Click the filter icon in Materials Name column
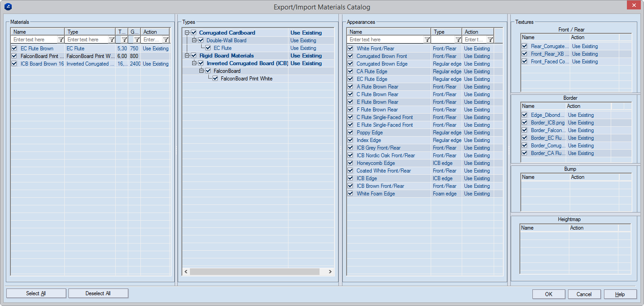 pyautogui.click(x=61, y=40)
